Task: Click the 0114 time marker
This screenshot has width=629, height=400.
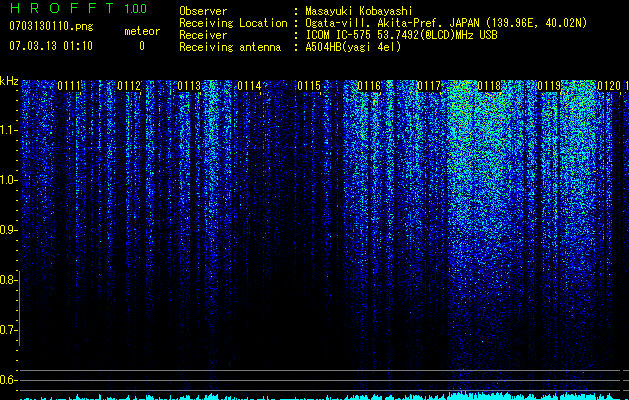Action: click(249, 86)
